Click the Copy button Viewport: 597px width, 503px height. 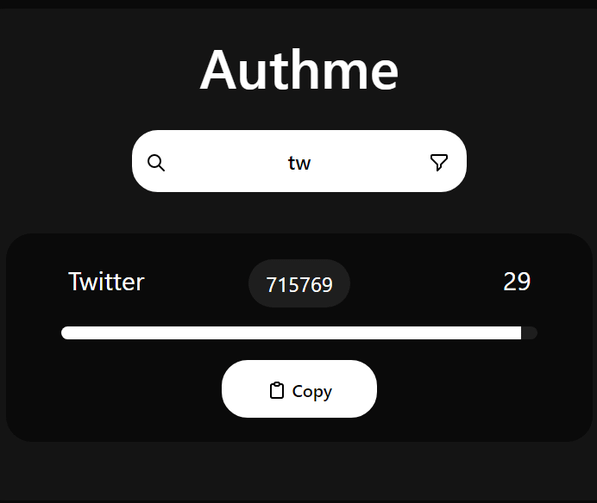299,389
